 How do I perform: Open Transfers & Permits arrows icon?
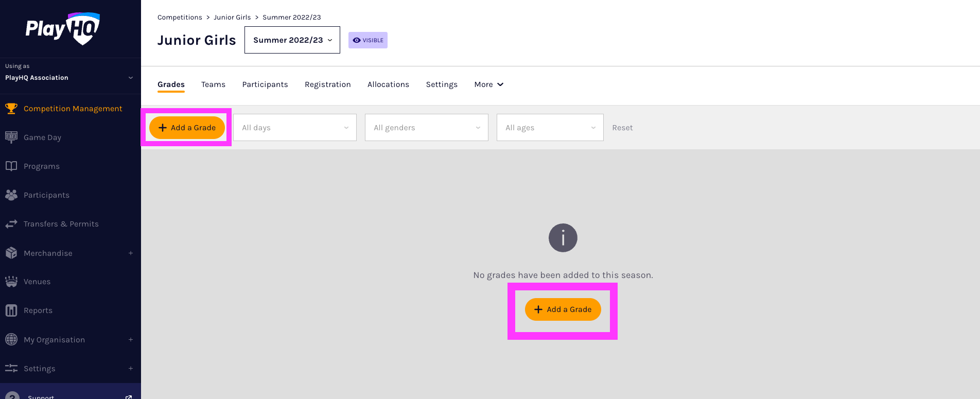click(11, 224)
